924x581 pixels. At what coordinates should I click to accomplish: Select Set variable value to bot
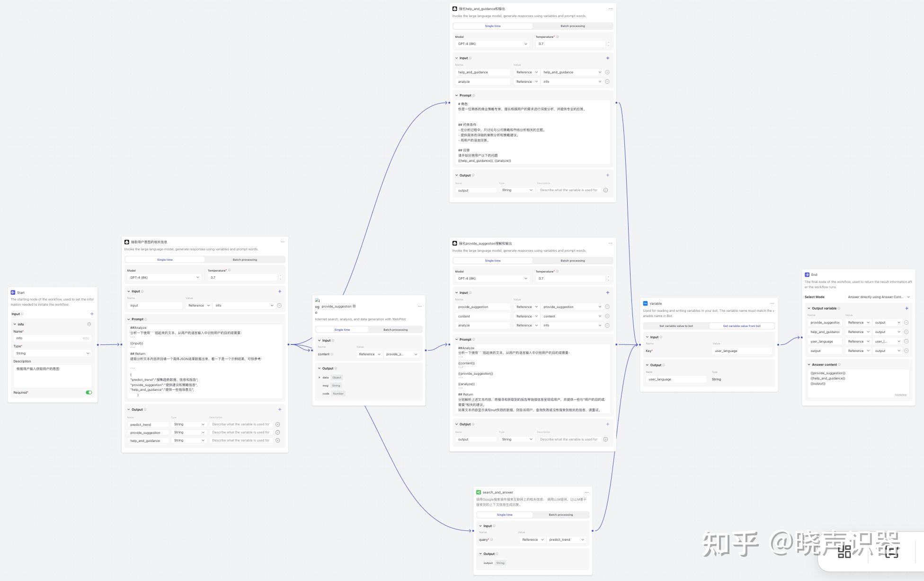pyautogui.click(x=676, y=326)
